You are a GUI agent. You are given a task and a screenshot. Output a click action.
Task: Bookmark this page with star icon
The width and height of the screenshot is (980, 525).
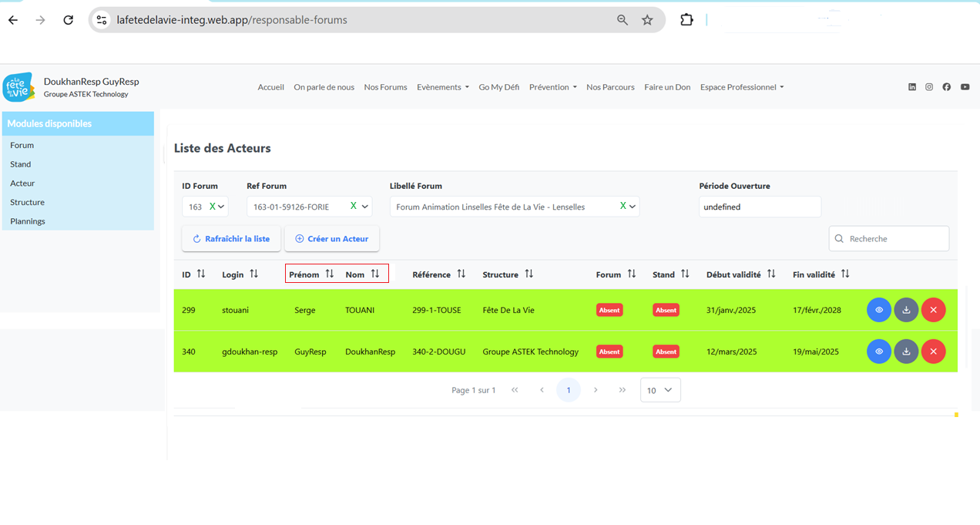(647, 20)
